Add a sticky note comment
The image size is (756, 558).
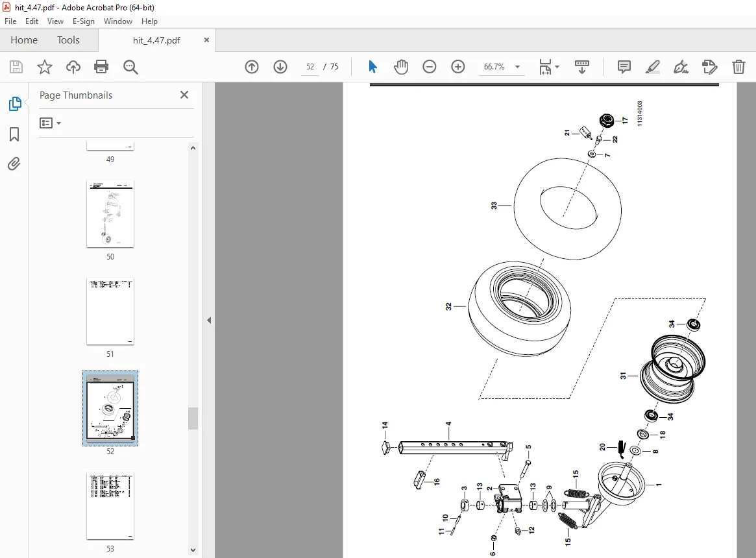coord(624,67)
